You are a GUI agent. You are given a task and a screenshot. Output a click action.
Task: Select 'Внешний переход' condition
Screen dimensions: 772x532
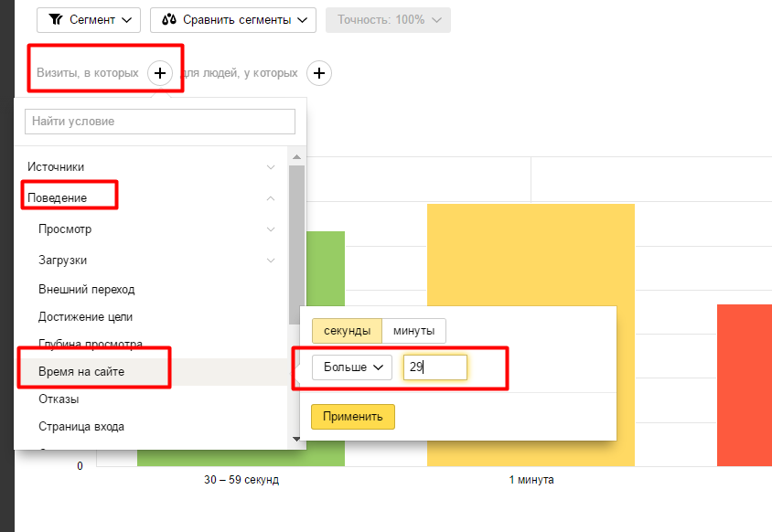pyautogui.click(x=87, y=289)
